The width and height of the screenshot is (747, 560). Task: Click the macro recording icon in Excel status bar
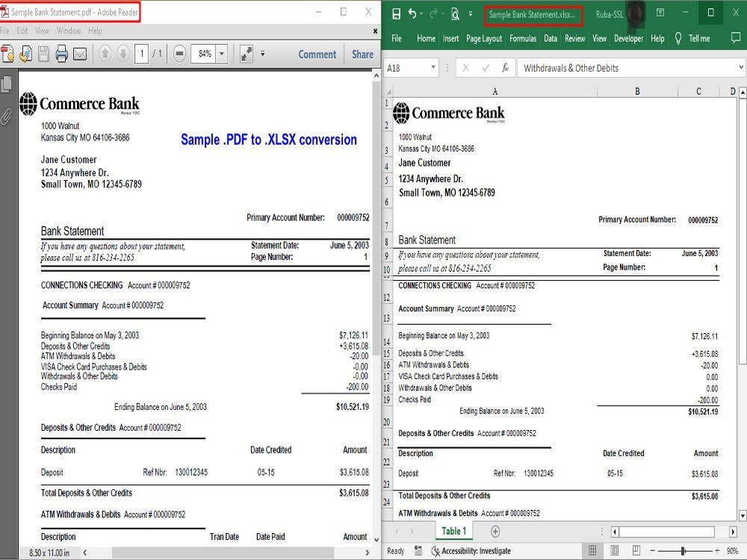[418, 550]
